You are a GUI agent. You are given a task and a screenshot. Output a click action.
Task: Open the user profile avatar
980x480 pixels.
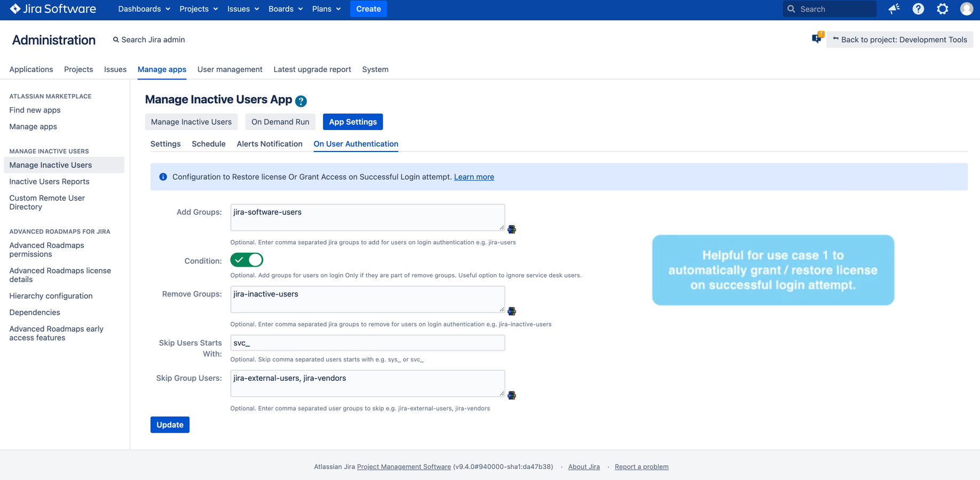coord(967,9)
